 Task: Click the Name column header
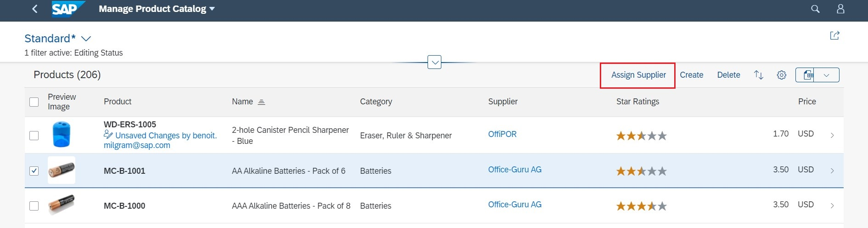pos(242,102)
